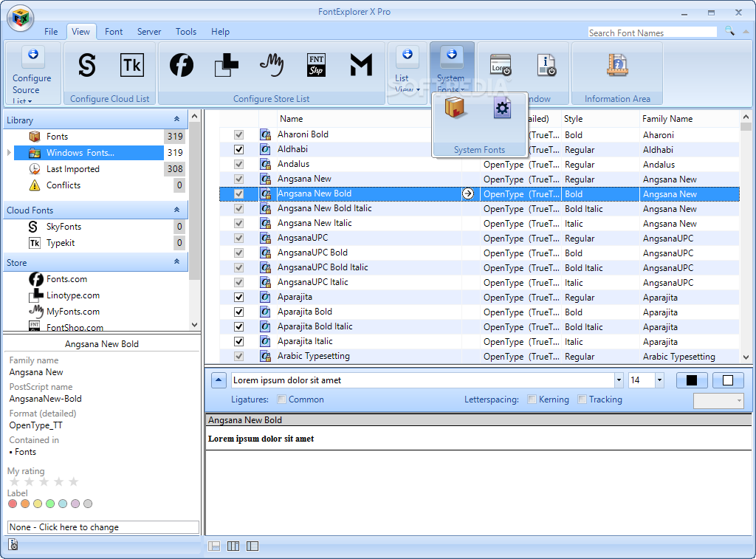
Task: Click the Typekit Tk icon in ribbon
Action: pos(131,65)
